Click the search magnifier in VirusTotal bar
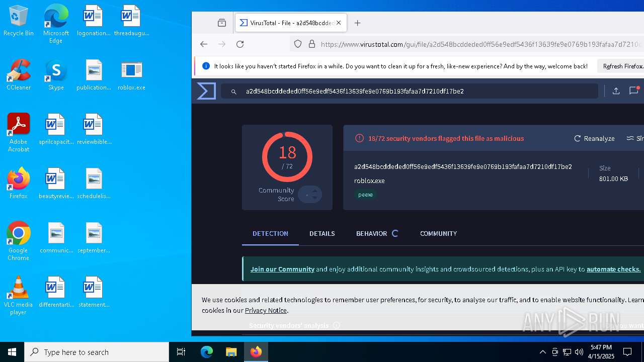 click(234, 92)
